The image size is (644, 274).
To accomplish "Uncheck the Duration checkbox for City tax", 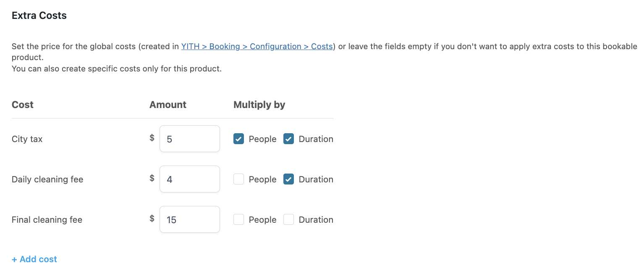I will click(288, 139).
